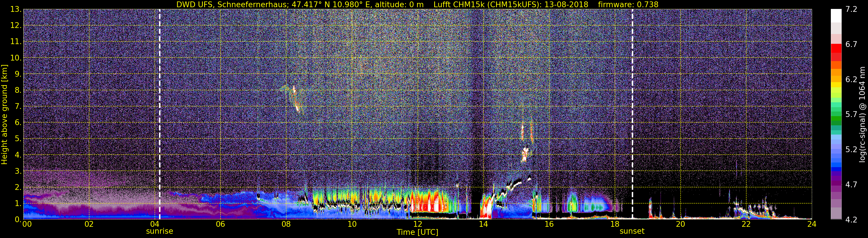Click the "firmware: 0.738" label
Screen dimensions: 868x238
coord(628,4)
